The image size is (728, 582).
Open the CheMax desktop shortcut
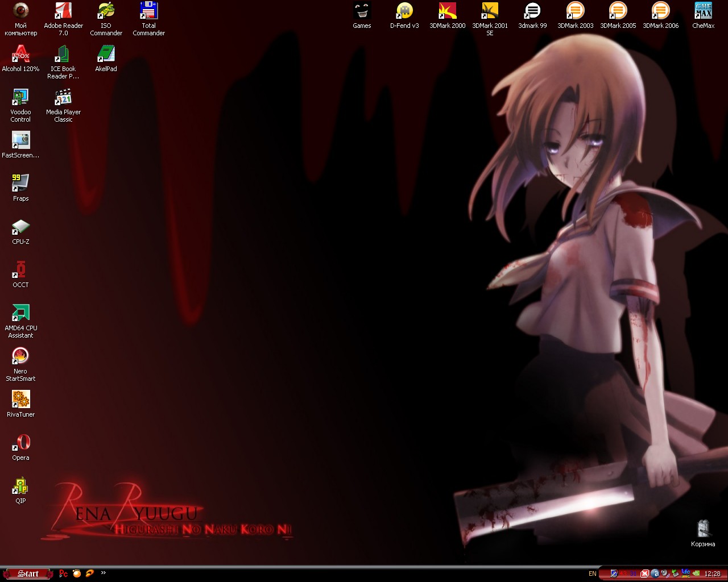[703, 15]
